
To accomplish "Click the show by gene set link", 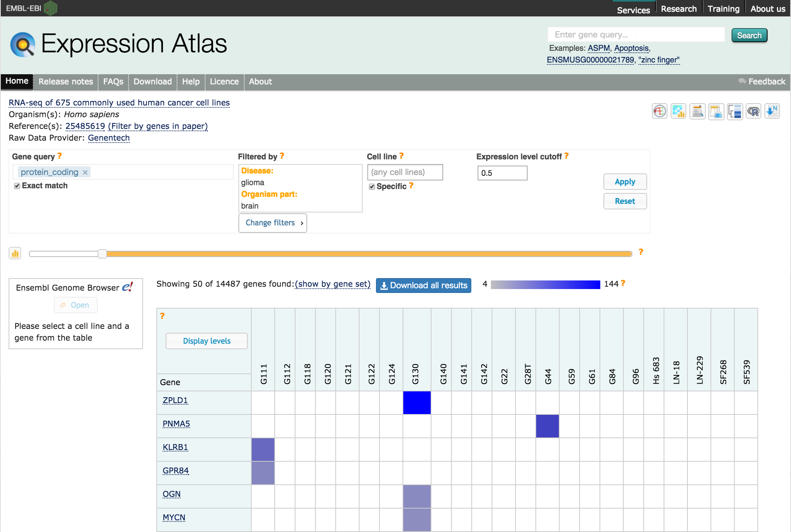I will click(x=333, y=284).
